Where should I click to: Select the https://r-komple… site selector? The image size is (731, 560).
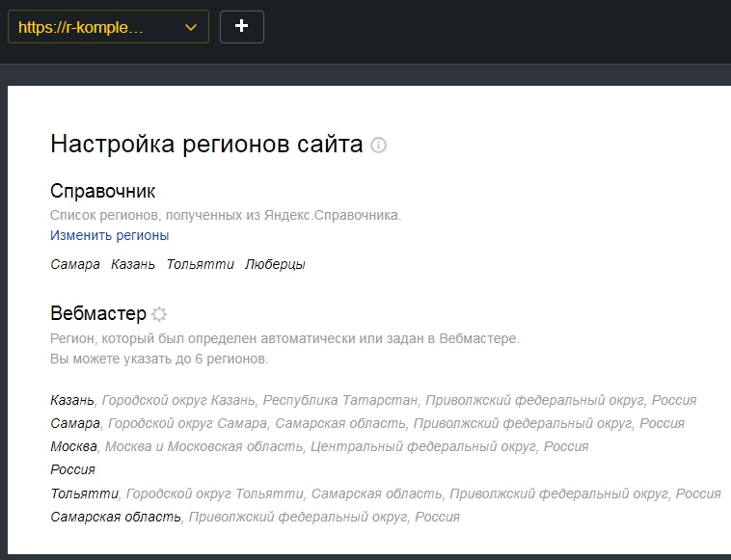108,27
